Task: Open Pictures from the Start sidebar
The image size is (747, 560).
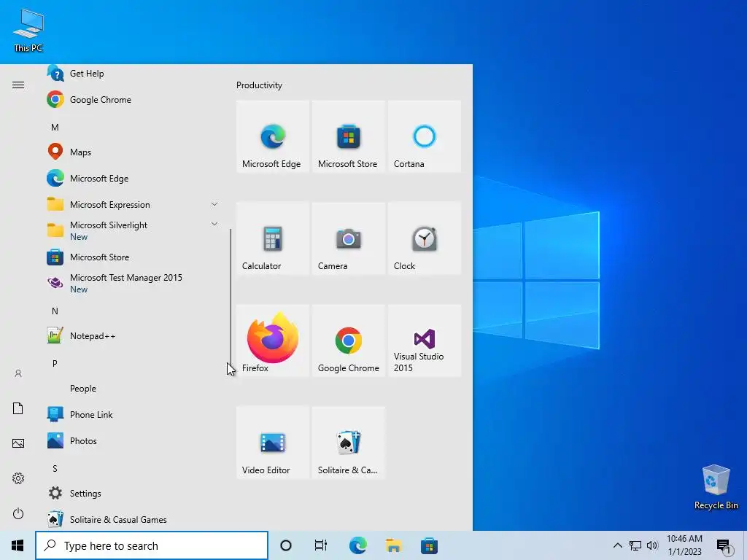Action: pyautogui.click(x=18, y=443)
